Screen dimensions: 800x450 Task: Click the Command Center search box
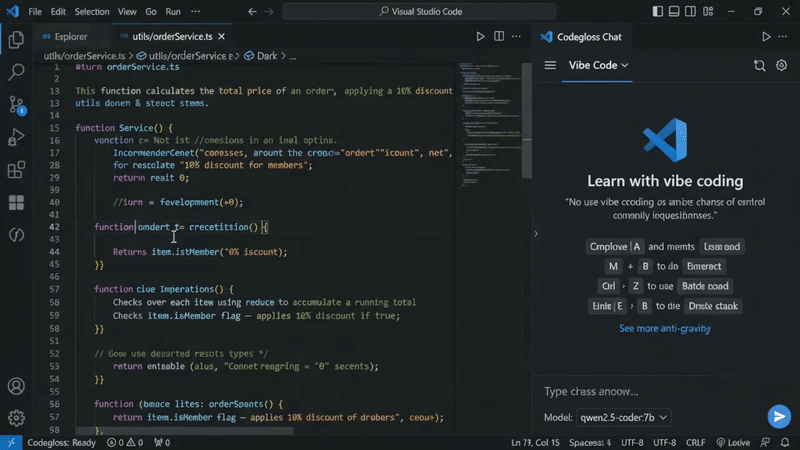click(x=419, y=11)
